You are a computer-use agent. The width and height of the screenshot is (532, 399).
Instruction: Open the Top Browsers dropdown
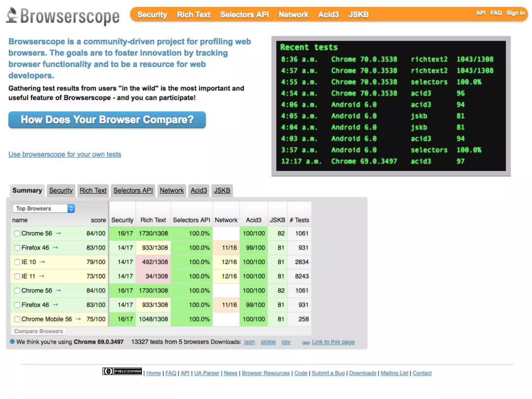(43, 208)
